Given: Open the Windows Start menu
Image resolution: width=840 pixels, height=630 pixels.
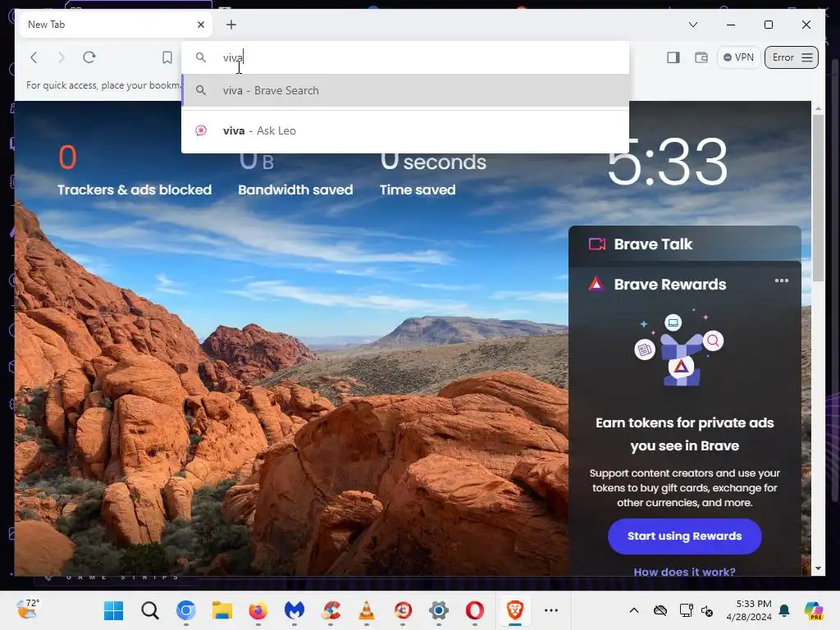Looking at the screenshot, I should pyautogui.click(x=113, y=610).
